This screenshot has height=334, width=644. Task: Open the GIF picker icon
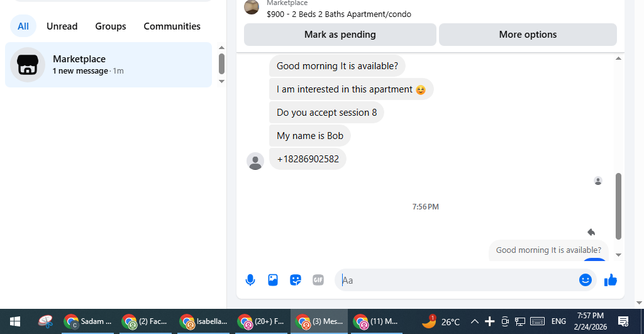[318, 280]
